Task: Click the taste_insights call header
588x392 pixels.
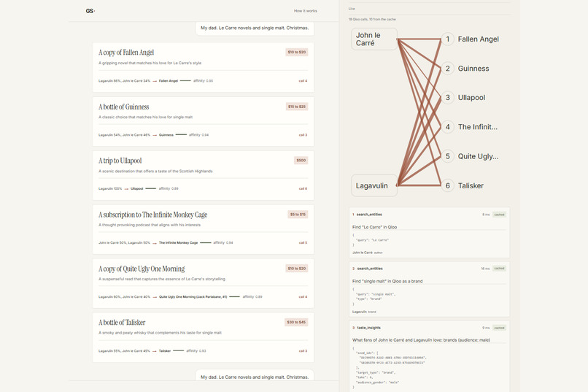Action: (x=429, y=328)
